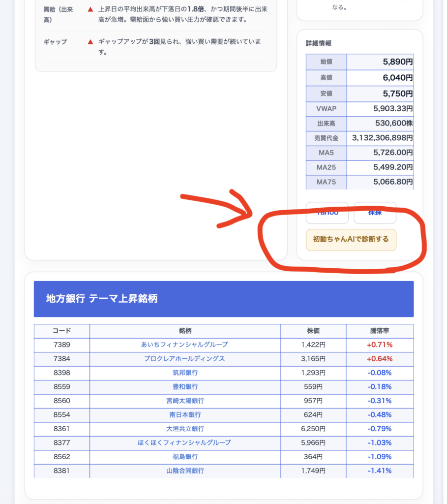Open 南日本銀行 in the table
Image resolution: width=447 pixels, height=504 pixels.
click(185, 415)
